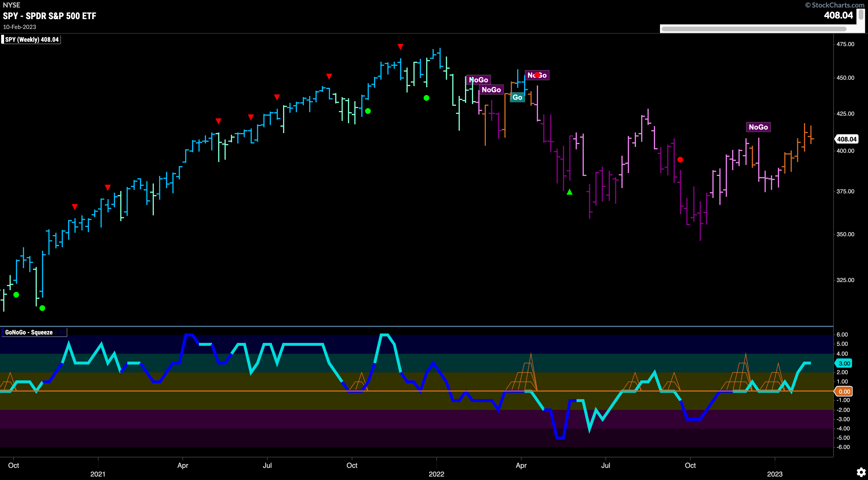Click the 2022 year label on the time axis

(436, 474)
